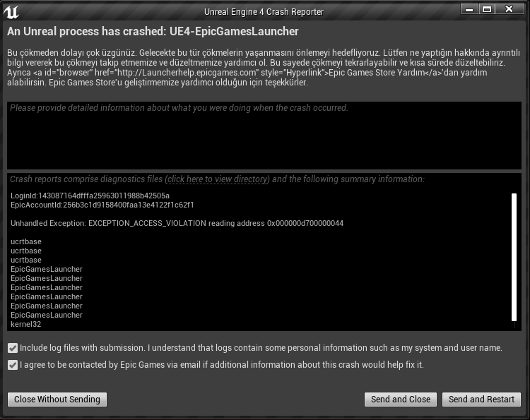Maximize the Crash Reporter window
Image resolution: width=530 pixels, height=420 pixels.
486,9
